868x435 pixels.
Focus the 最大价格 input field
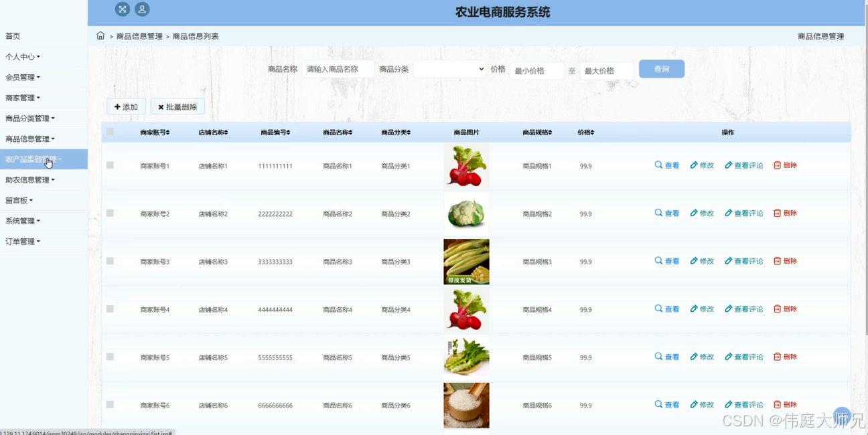click(x=607, y=70)
